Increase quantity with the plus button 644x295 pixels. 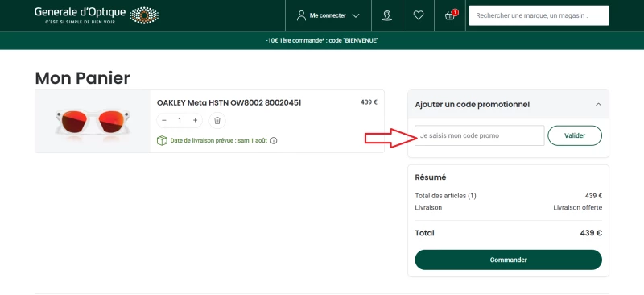click(195, 121)
